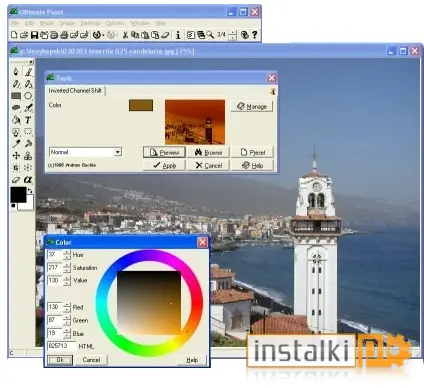Select the alpha symbol tool

pyautogui.click(x=28, y=180)
